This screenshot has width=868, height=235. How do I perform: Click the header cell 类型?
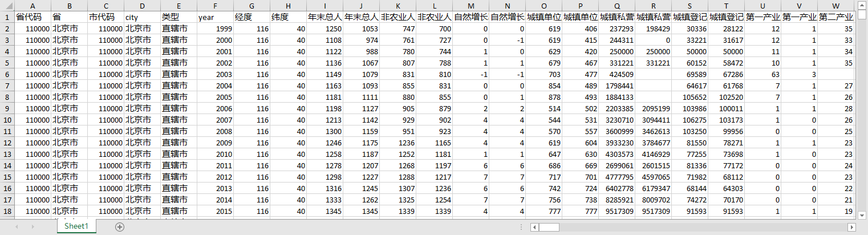click(179, 17)
